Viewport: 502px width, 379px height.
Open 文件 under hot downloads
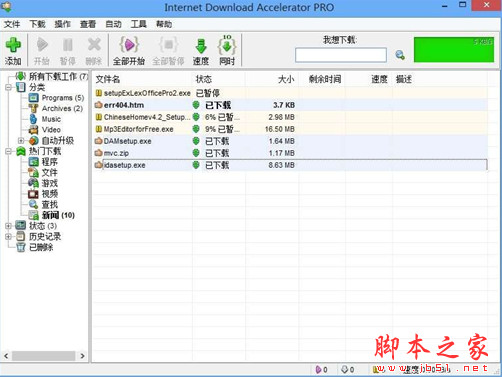pos(50,173)
